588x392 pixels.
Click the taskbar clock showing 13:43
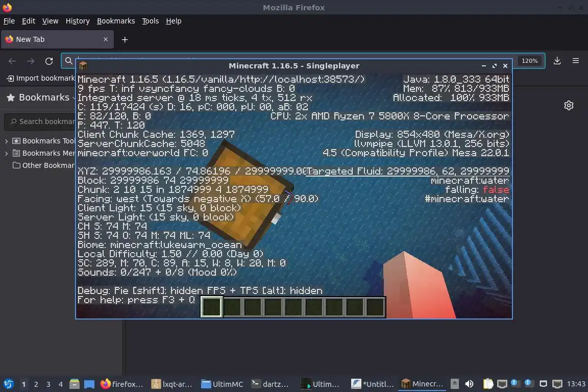pyautogui.click(x=576, y=384)
